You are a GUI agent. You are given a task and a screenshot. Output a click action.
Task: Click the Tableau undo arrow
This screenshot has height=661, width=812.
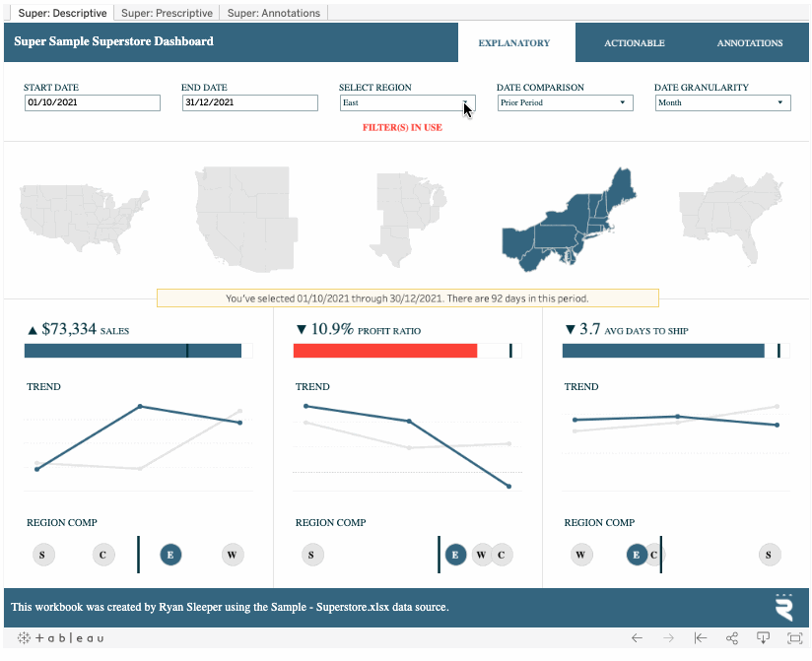[637, 638]
